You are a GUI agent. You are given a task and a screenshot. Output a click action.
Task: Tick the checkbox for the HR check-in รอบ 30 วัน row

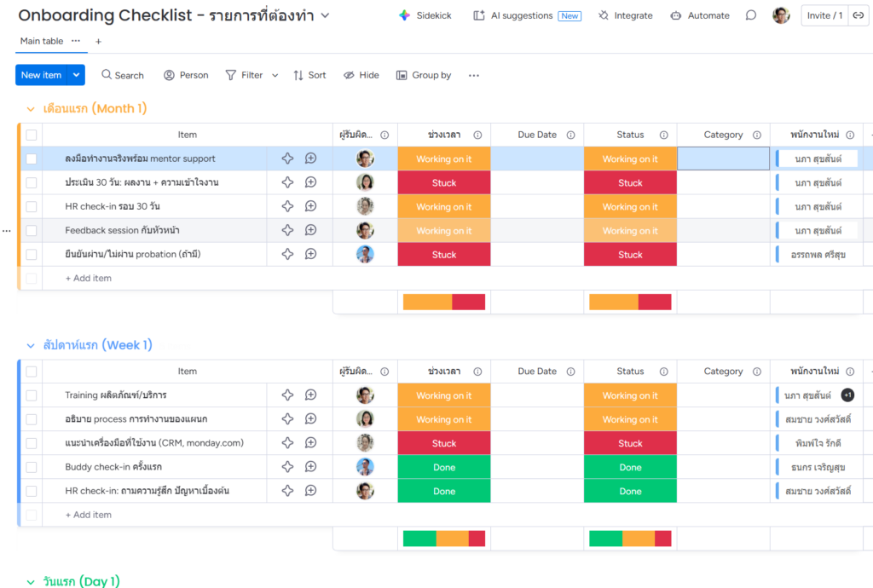tap(32, 206)
